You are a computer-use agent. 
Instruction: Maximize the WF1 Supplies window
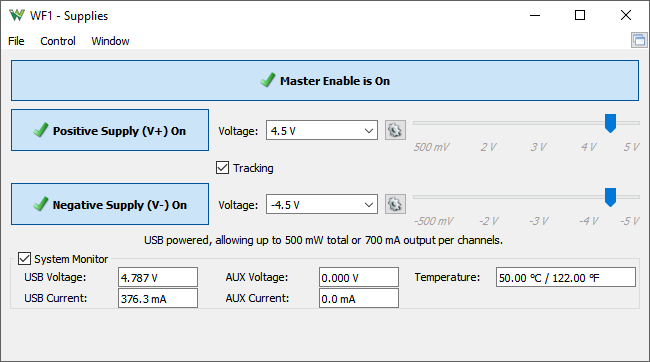click(580, 15)
